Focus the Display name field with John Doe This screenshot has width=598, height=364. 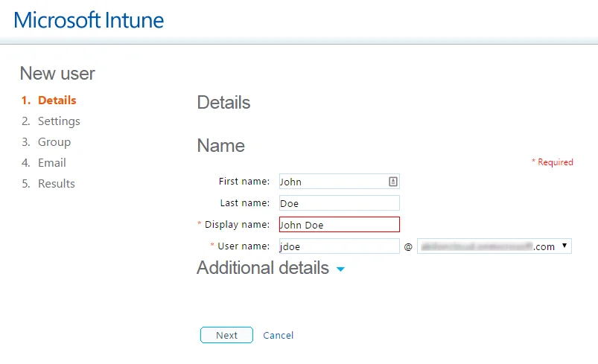click(339, 225)
